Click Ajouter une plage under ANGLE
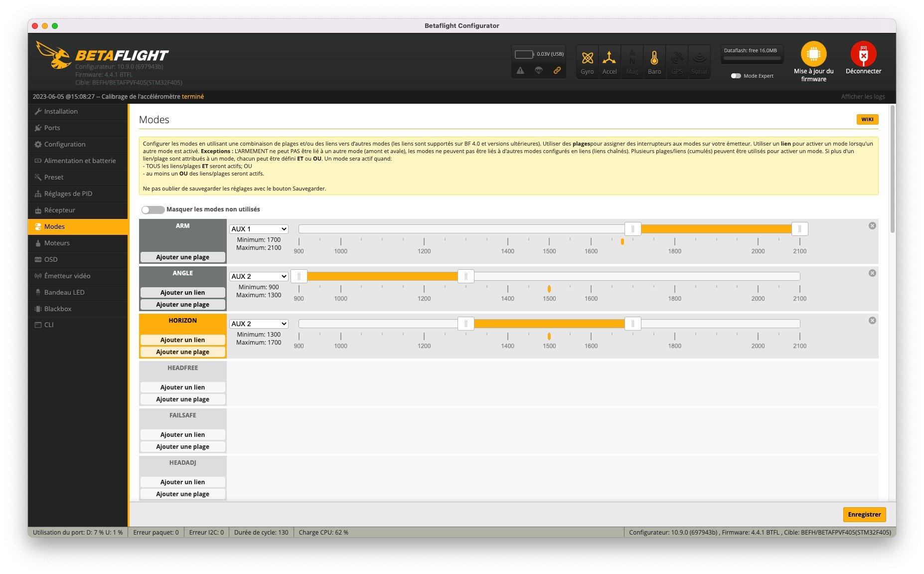This screenshot has height=574, width=924. click(x=182, y=305)
